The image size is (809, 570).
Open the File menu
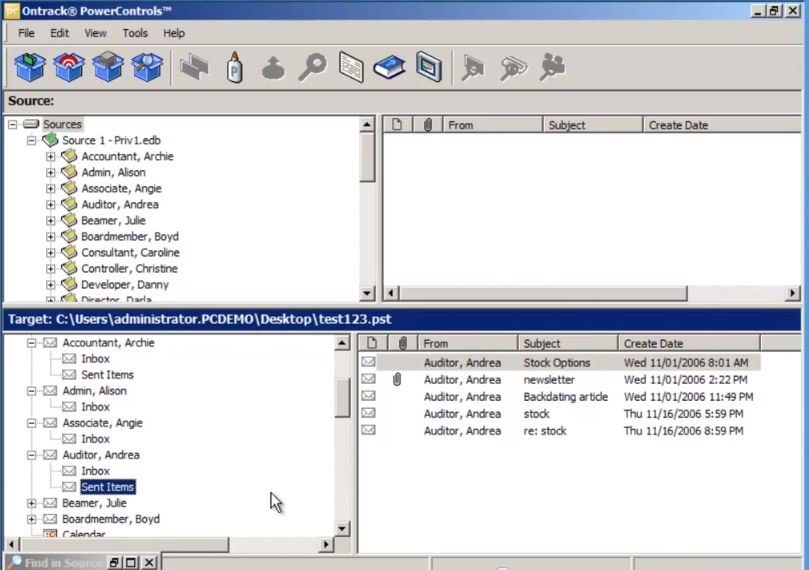point(26,33)
